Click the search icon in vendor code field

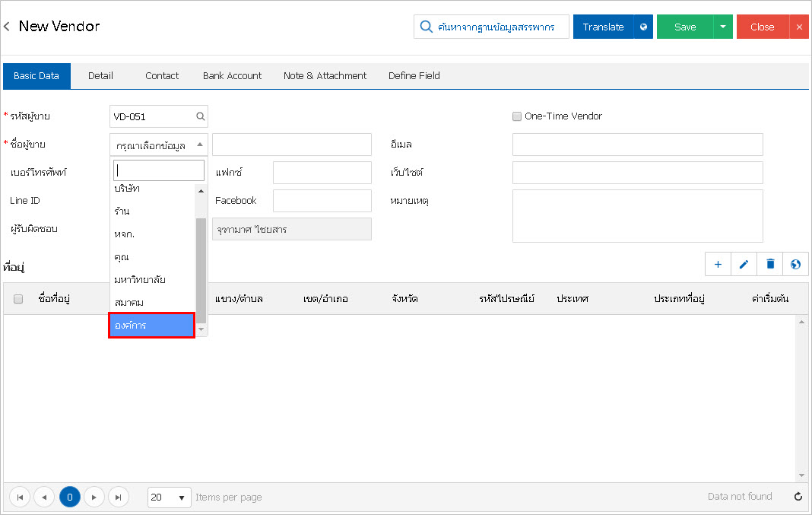[x=201, y=116]
